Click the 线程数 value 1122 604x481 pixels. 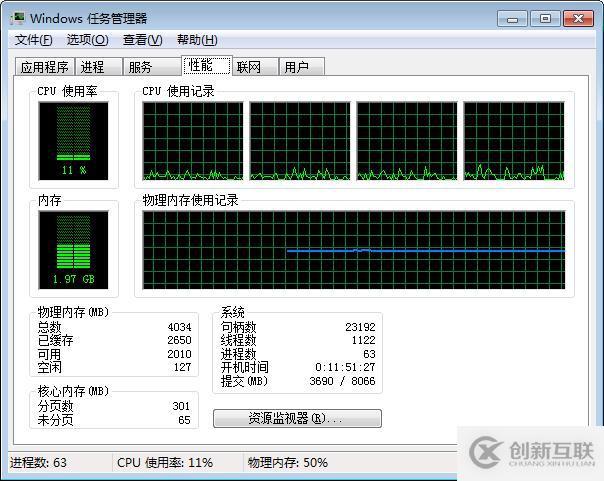click(363, 340)
